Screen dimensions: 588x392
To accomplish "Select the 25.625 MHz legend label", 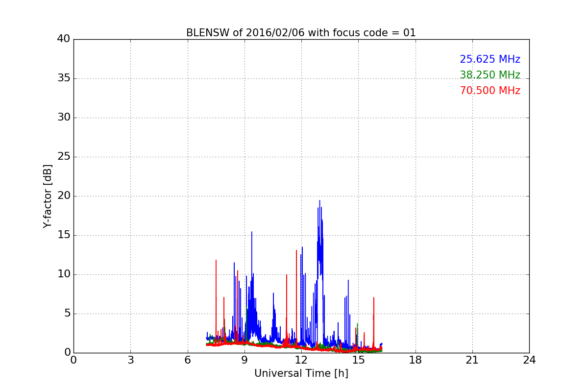I will [490, 59].
